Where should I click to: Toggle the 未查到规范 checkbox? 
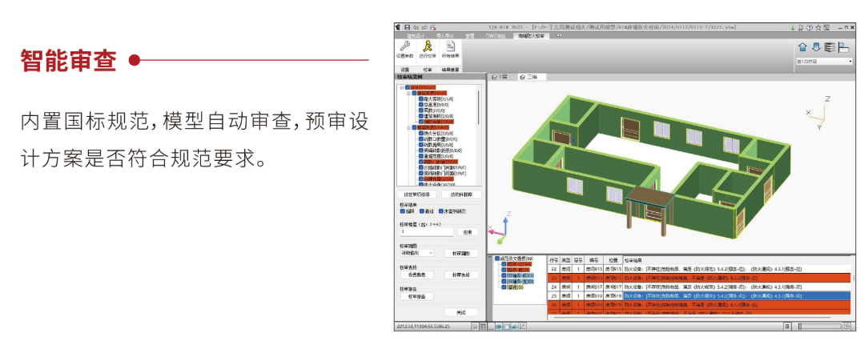click(x=441, y=211)
